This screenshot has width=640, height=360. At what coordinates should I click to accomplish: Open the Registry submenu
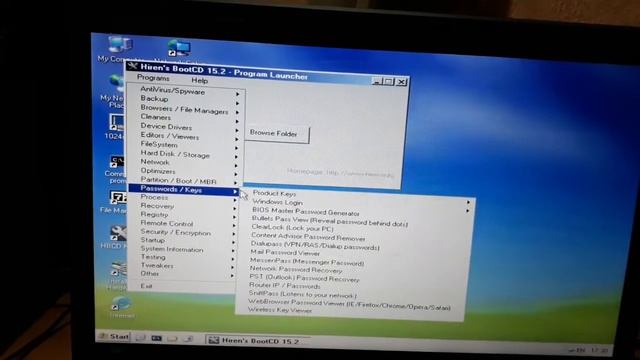pos(184,215)
